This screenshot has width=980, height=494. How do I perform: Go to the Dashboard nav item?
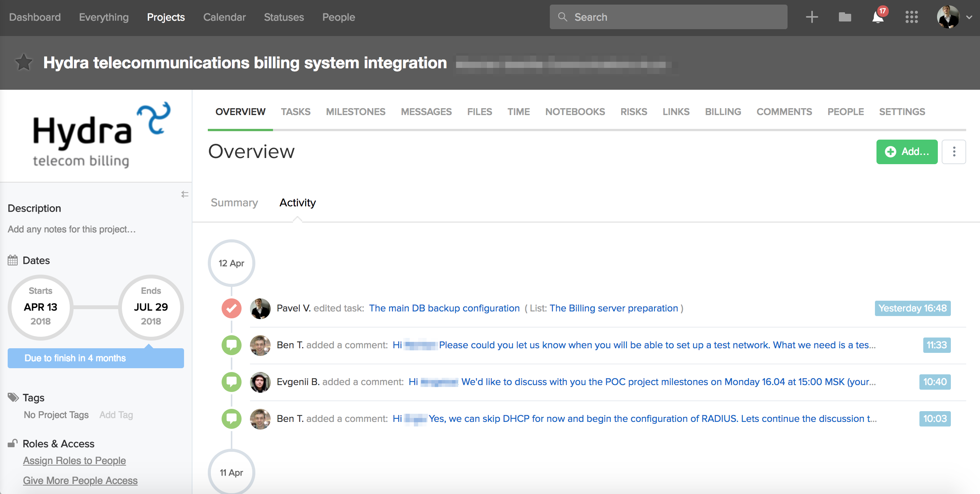[35, 17]
